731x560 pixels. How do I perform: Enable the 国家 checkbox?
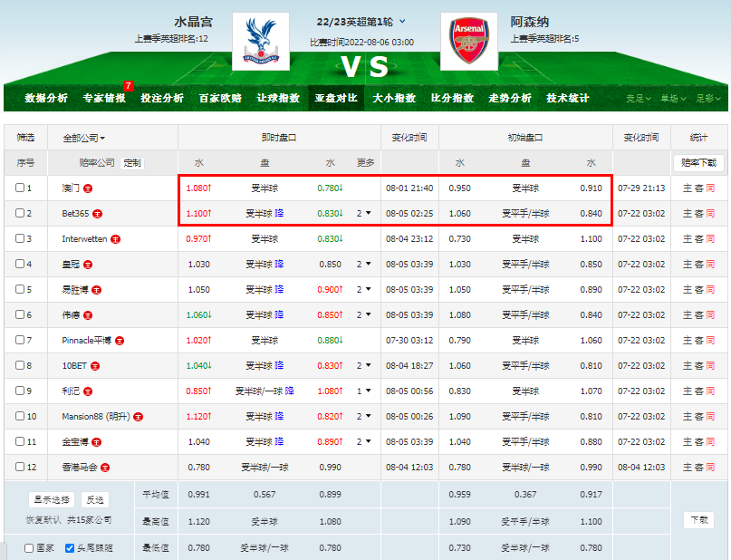[x=29, y=548]
